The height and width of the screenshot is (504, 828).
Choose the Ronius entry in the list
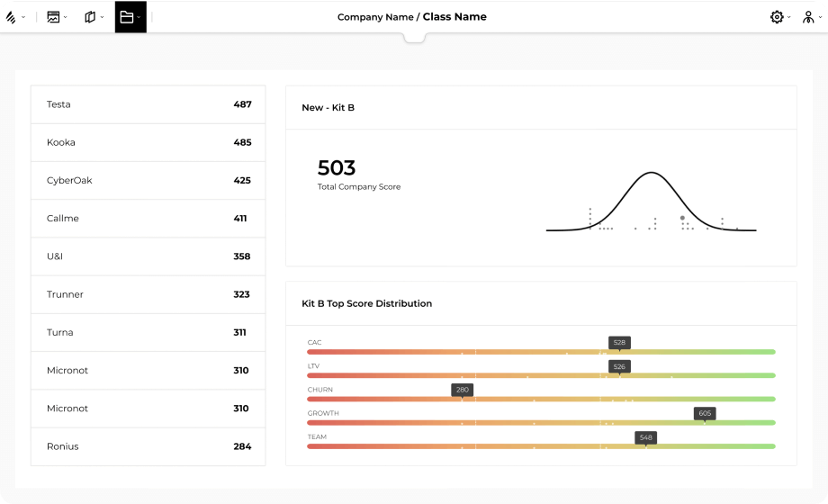[x=148, y=446]
